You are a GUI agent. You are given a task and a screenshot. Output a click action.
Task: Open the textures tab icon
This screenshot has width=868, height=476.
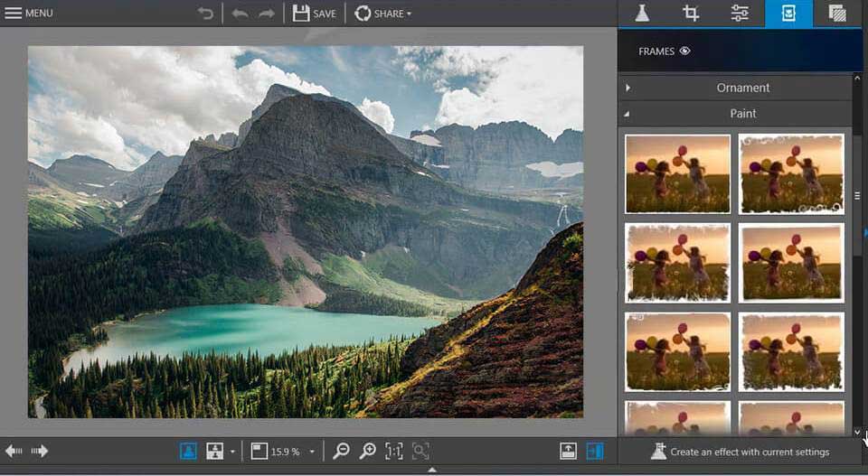pyautogui.click(x=837, y=14)
